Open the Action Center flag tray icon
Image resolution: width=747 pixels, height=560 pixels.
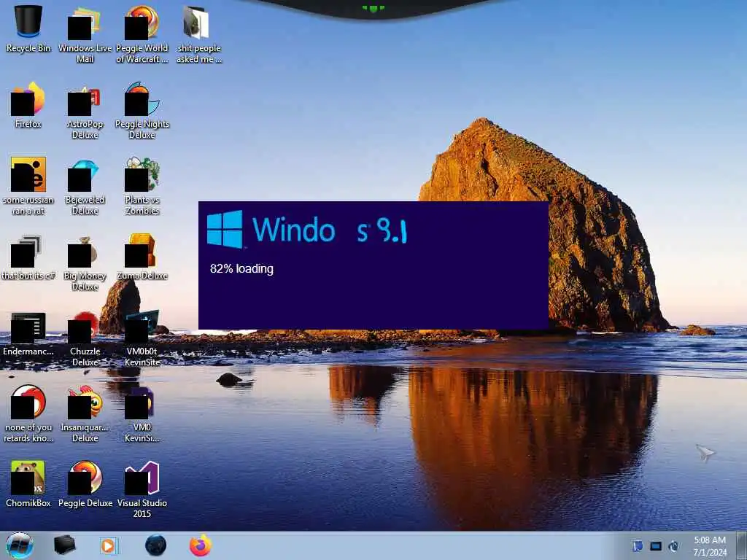[x=638, y=546]
